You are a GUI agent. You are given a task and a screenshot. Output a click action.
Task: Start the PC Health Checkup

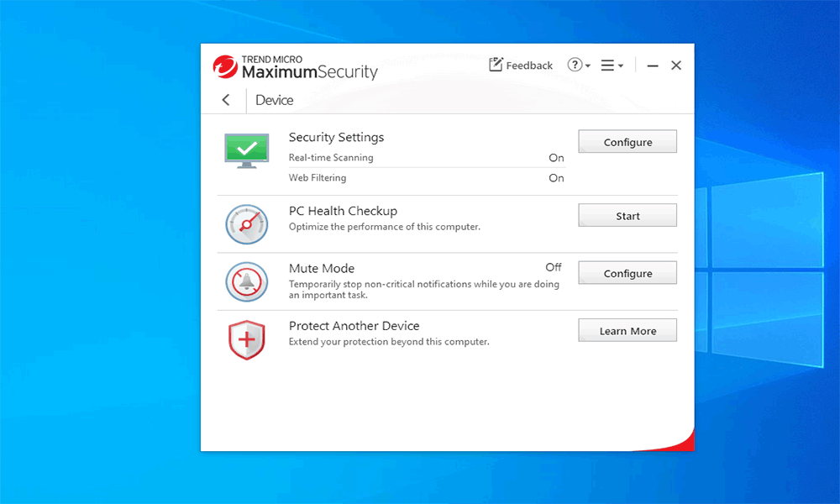(x=627, y=215)
